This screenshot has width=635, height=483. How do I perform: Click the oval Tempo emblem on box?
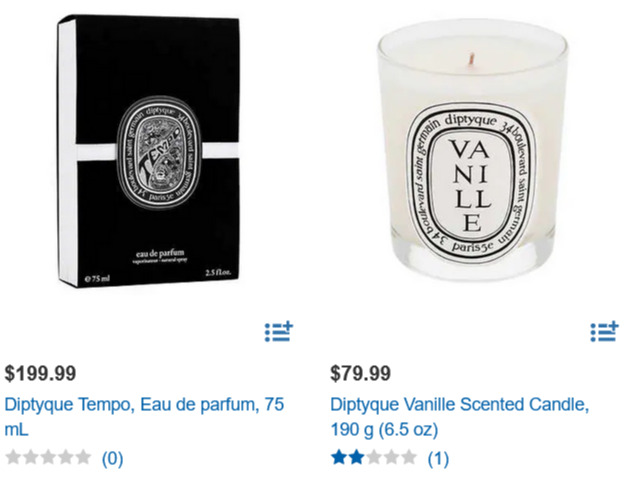pyautogui.click(x=158, y=153)
